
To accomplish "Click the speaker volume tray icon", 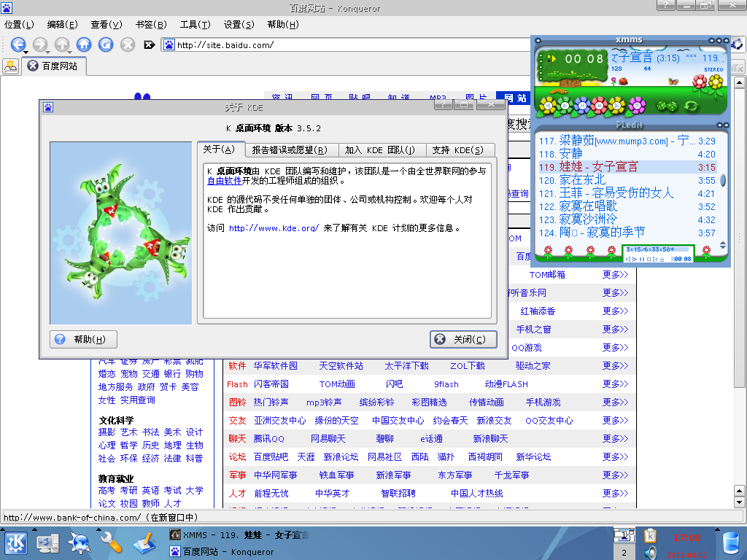I will point(650,553).
